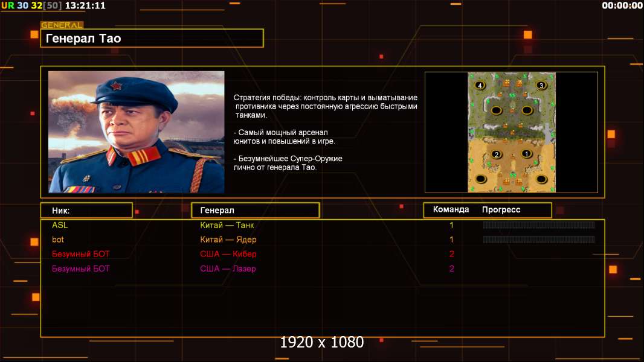Image resolution: width=644 pixels, height=362 pixels.
Task: Click General Tao portrait image
Action: click(137, 132)
